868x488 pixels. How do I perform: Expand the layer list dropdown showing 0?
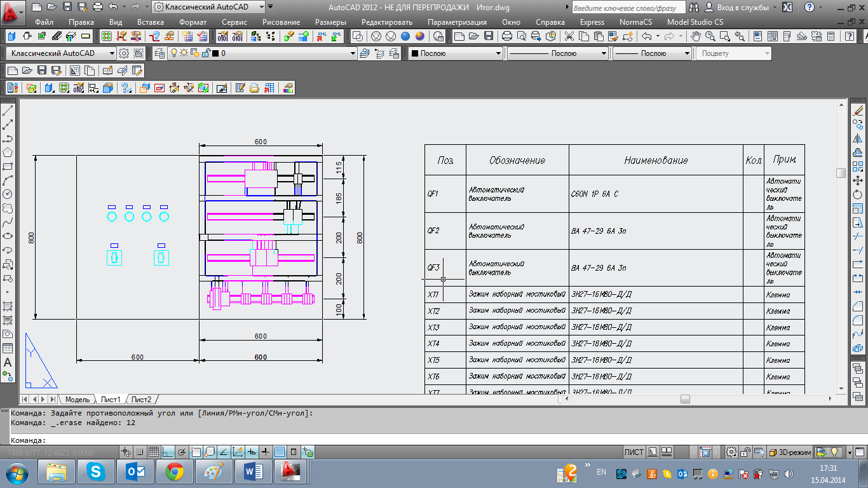[x=353, y=54]
